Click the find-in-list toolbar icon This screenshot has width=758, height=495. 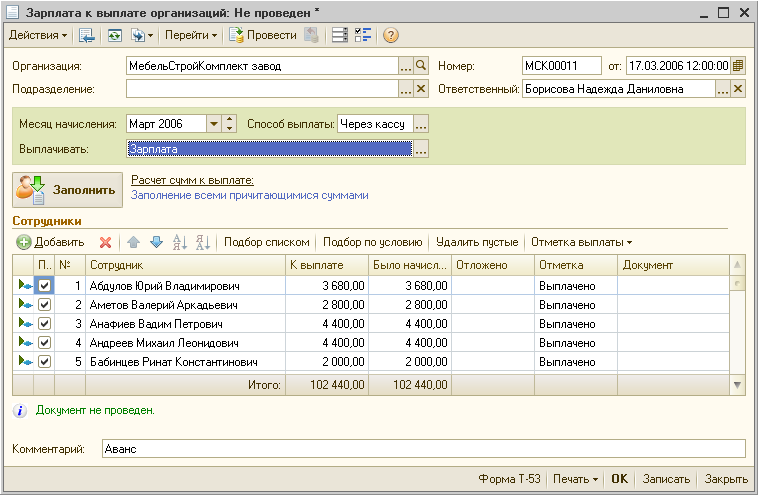point(87,35)
